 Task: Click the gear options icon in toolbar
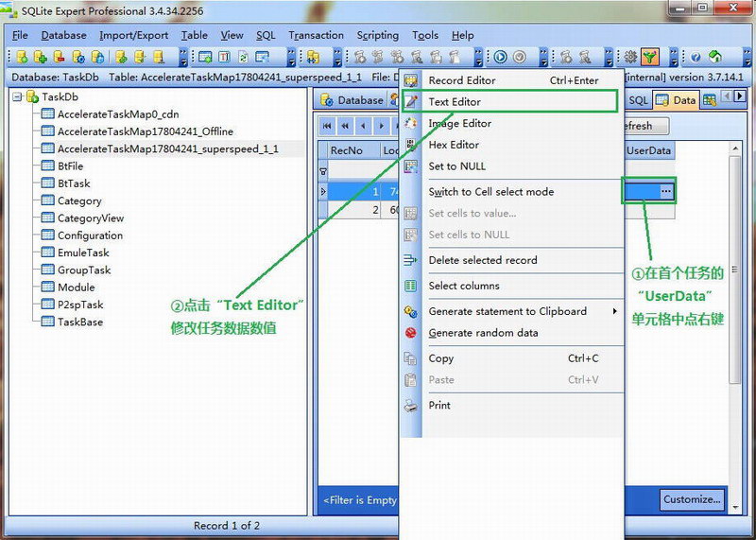click(x=630, y=58)
